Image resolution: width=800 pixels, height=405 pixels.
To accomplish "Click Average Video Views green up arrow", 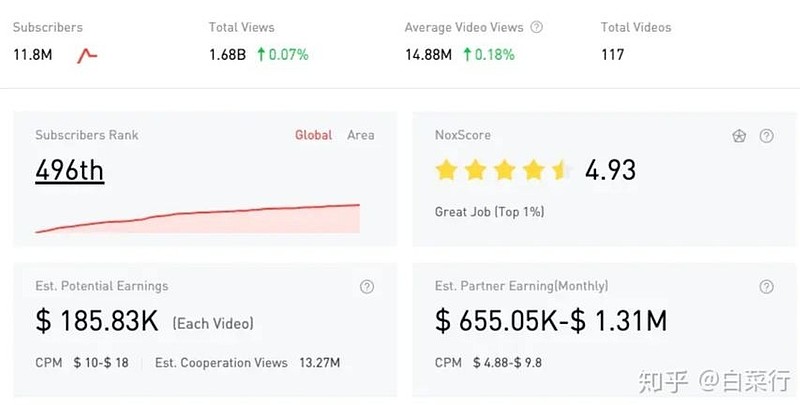I will (467, 55).
